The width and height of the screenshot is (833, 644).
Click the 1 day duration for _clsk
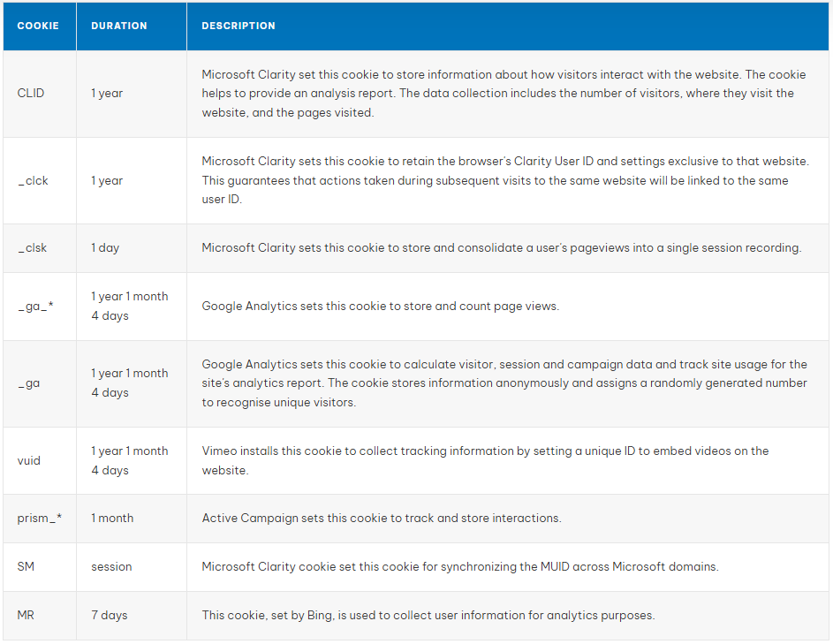[105, 248]
